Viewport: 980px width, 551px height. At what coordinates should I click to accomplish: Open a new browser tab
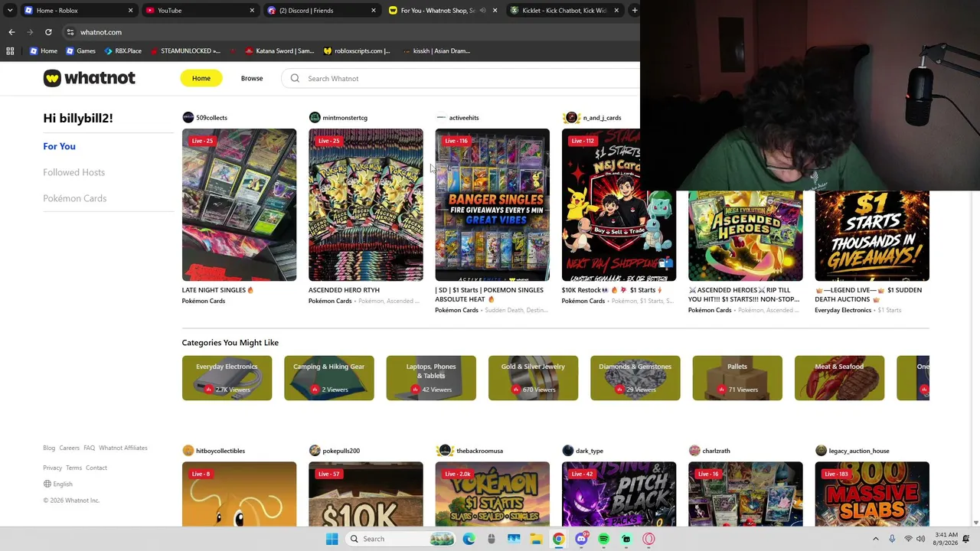pyautogui.click(x=634, y=11)
